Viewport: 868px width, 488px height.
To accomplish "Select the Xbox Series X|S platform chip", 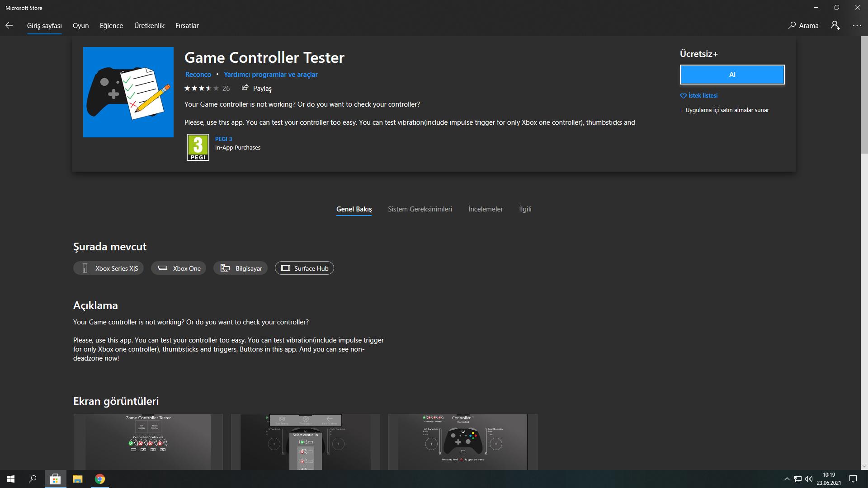I will (x=108, y=268).
